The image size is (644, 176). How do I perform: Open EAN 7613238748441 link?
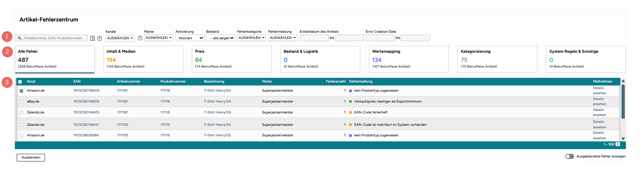(86, 125)
